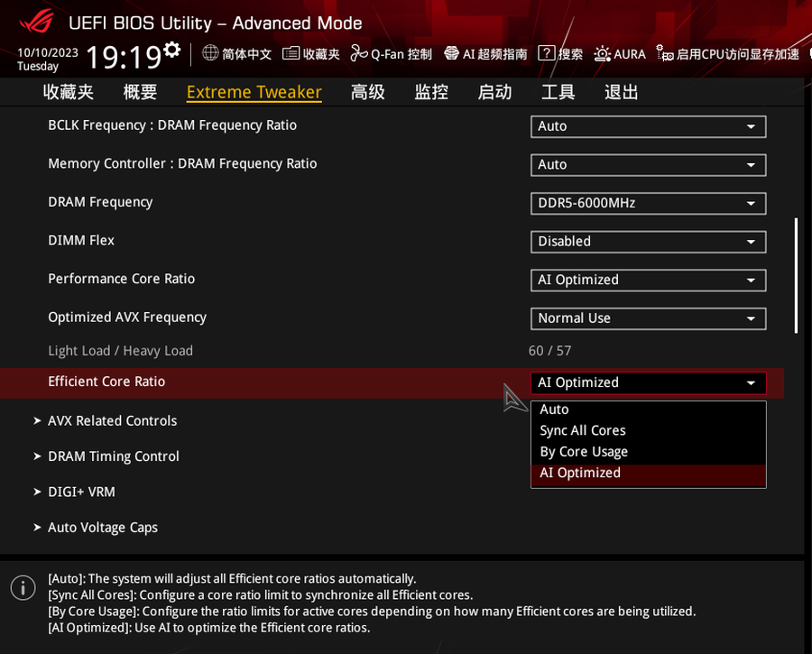Screen dimensions: 812x654
Task: Open the DRAM Frequency dropdown
Action: (648, 203)
